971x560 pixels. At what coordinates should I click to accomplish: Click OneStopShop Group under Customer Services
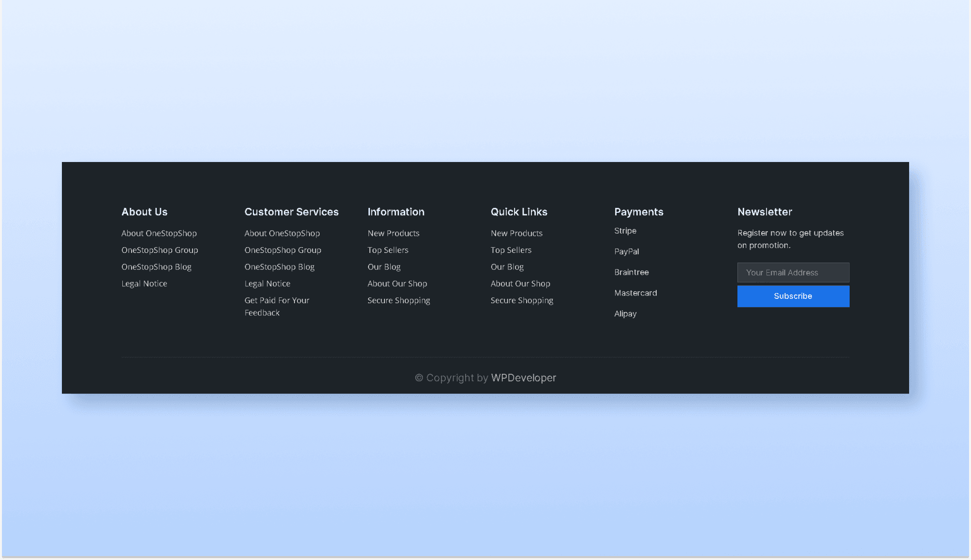pyautogui.click(x=283, y=250)
